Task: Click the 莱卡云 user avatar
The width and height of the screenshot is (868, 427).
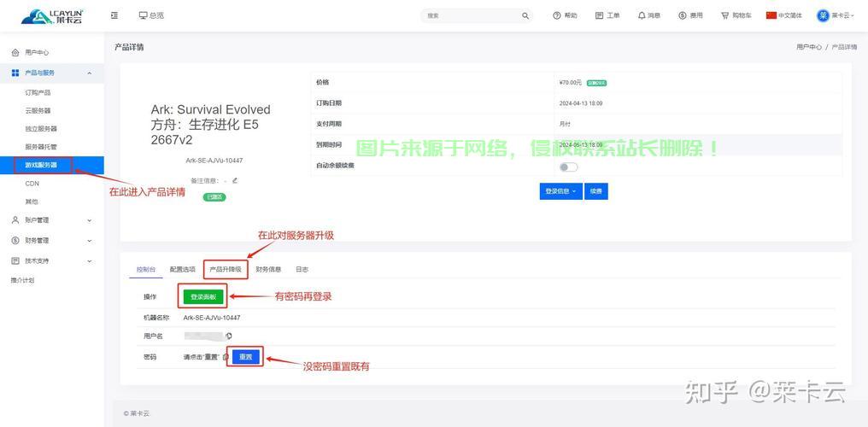Action: pyautogui.click(x=824, y=15)
